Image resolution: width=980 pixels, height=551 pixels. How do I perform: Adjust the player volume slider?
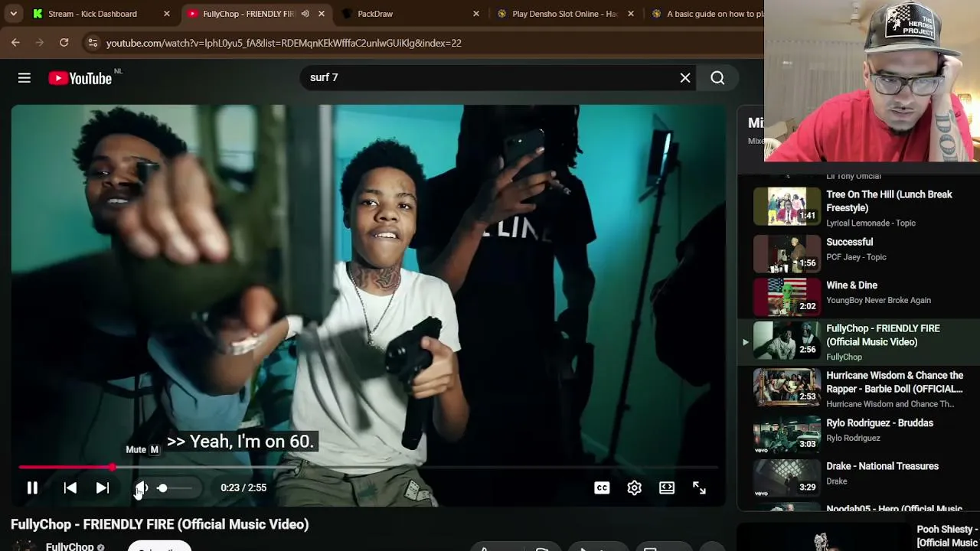pyautogui.click(x=175, y=487)
